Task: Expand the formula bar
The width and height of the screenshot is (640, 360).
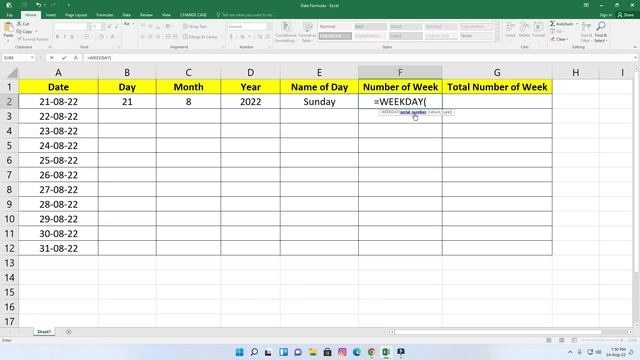Action: point(636,58)
